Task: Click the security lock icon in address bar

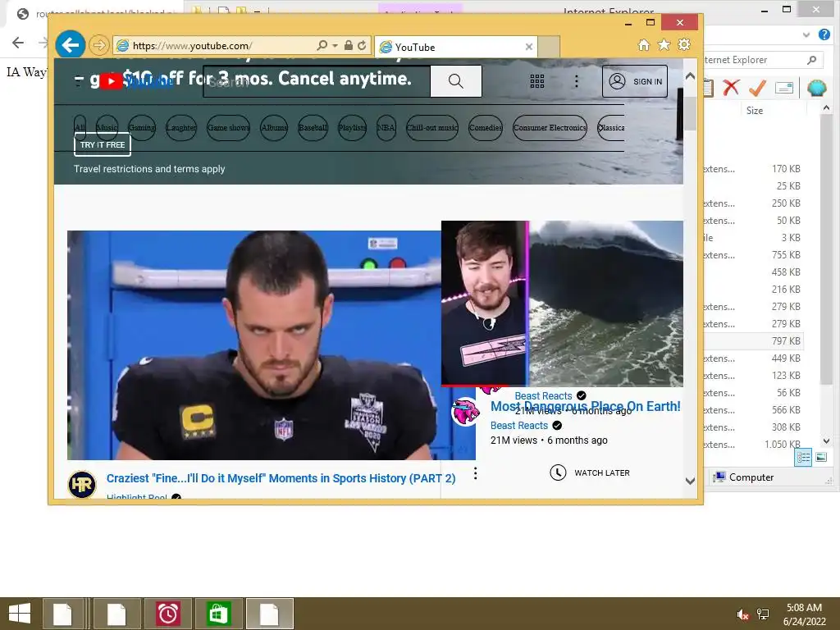Action: (349, 46)
